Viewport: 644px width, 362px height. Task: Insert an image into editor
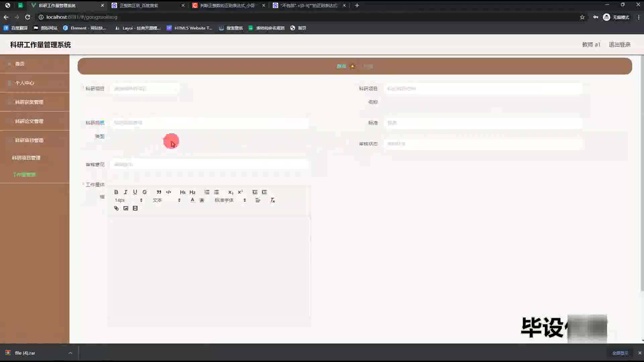tap(126, 208)
